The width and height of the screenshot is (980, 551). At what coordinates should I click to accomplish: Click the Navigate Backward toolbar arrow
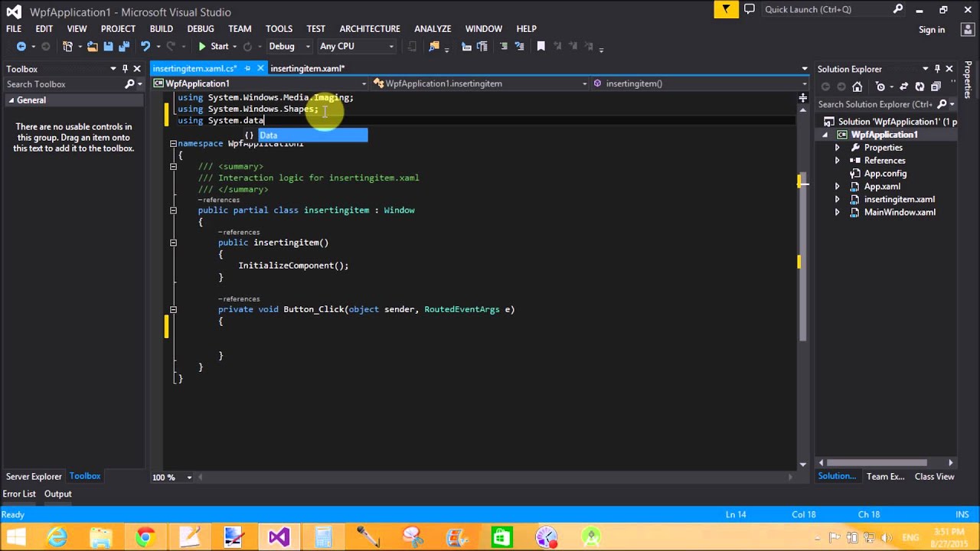[x=21, y=47]
